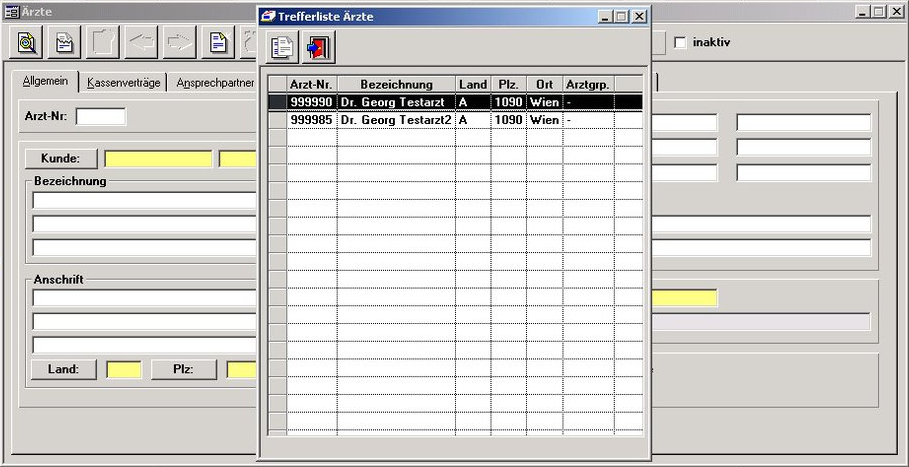Click the Bezeichnung column header
The image size is (909, 467).
click(x=396, y=84)
